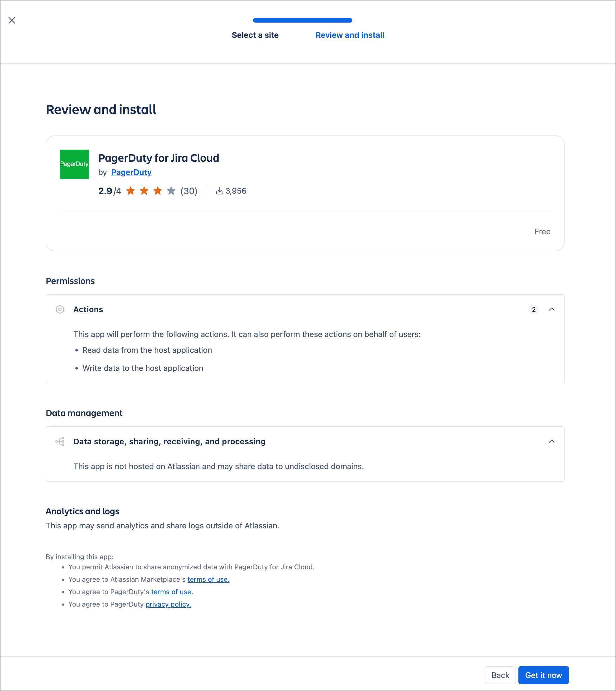
Task: Open PagerDuty privacy policy link
Action: (168, 604)
